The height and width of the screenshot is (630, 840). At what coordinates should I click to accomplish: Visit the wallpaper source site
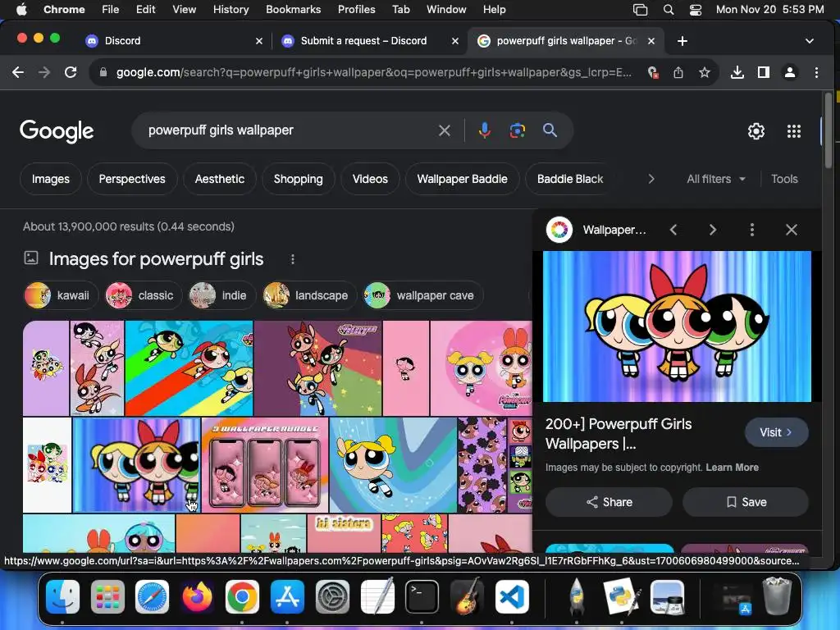776,432
